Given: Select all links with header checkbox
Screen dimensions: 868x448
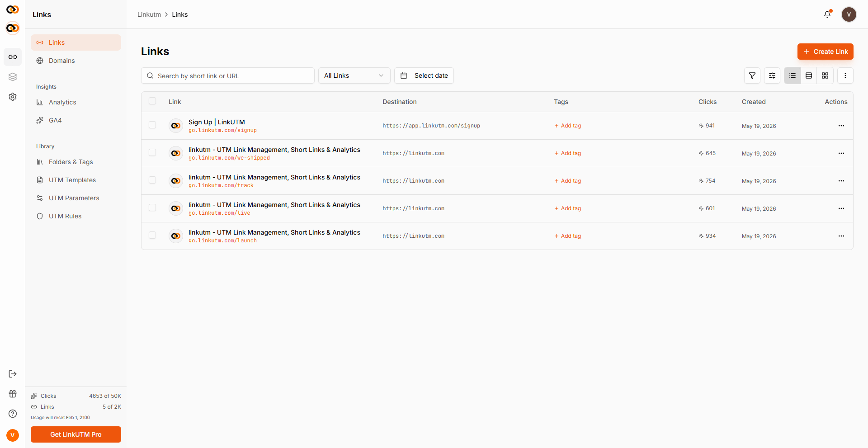Looking at the screenshot, I should pyautogui.click(x=152, y=101).
